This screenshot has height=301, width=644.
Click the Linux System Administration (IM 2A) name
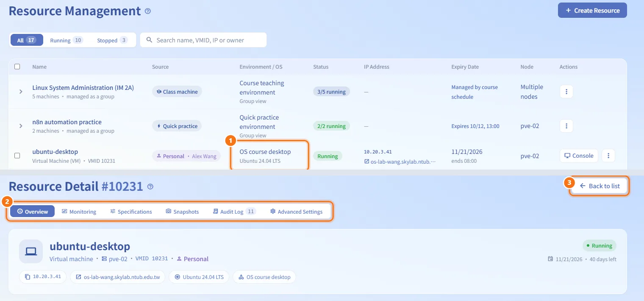(x=83, y=87)
